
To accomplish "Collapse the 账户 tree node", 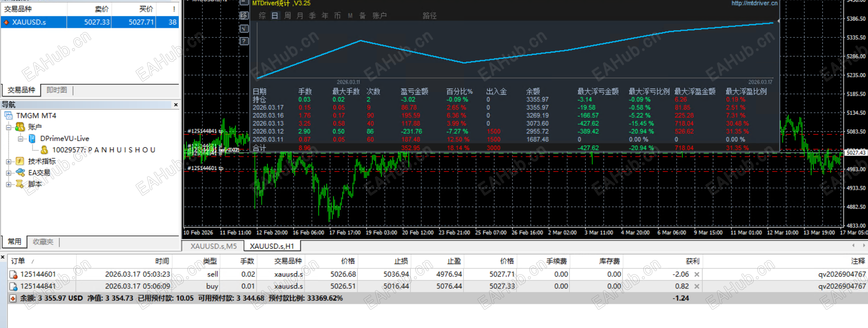I will tap(9, 127).
